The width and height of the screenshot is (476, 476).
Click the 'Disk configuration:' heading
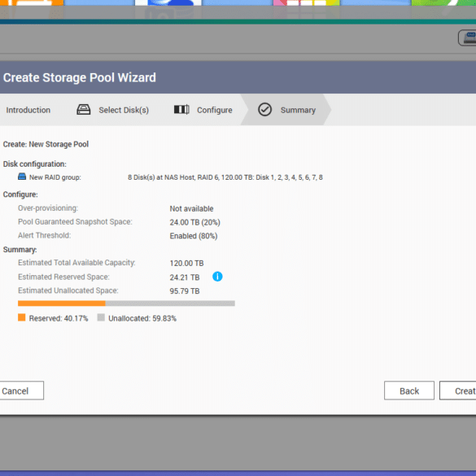click(35, 164)
